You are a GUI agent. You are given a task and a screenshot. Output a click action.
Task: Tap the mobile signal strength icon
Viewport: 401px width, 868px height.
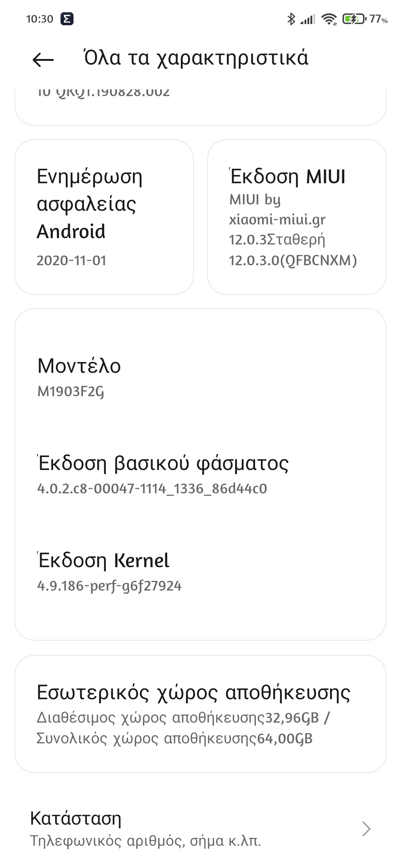pyautogui.click(x=308, y=19)
